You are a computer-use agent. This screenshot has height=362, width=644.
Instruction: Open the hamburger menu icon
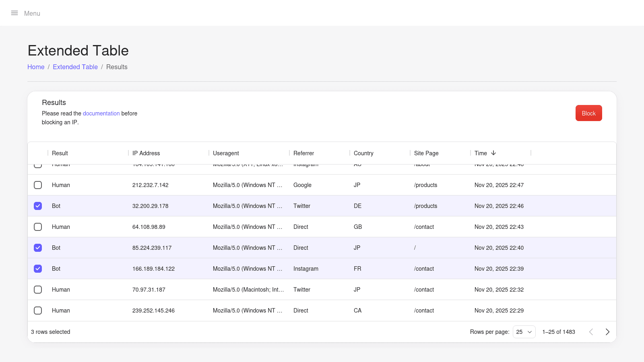pyautogui.click(x=14, y=13)
